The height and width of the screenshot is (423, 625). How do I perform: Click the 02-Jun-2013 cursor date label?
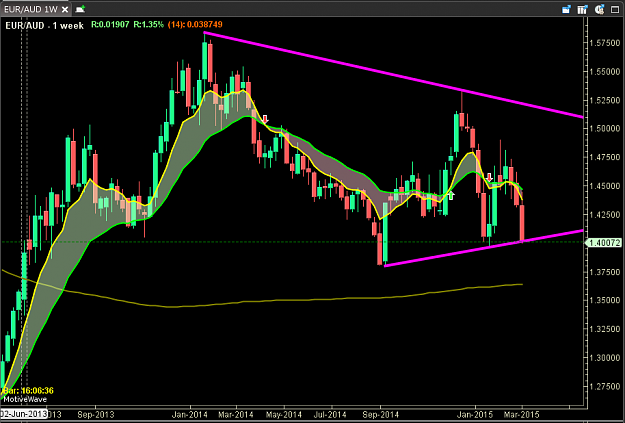click(x=24, y=414)
